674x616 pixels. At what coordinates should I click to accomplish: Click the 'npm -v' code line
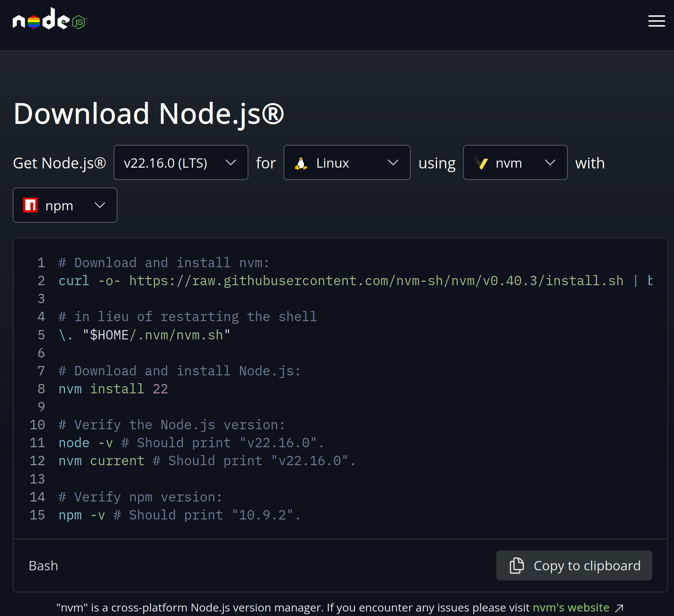pos(180,515)
